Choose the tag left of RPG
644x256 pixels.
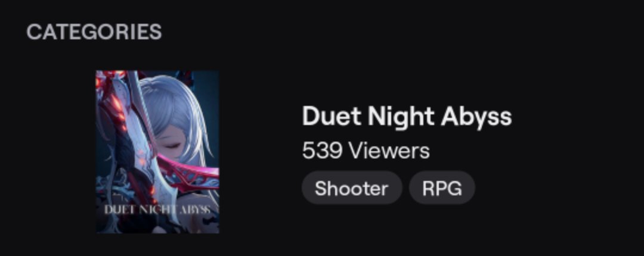pos(352,188)
